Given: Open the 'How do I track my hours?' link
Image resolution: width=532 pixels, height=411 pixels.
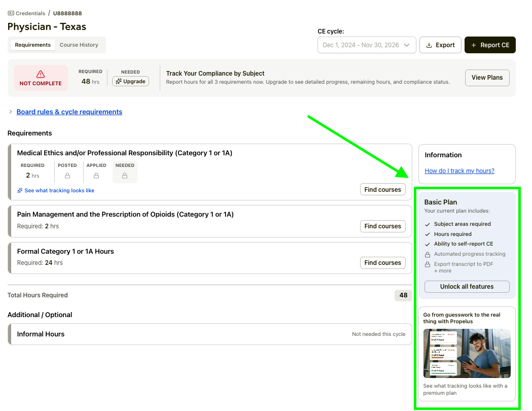Looking at the screenshot, I should coord(459,171).
